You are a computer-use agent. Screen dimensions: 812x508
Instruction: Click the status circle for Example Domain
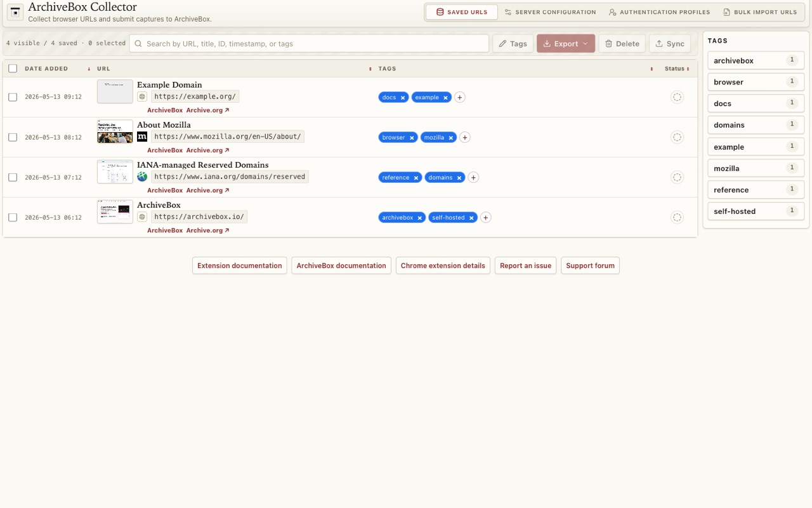click(677, 97)
